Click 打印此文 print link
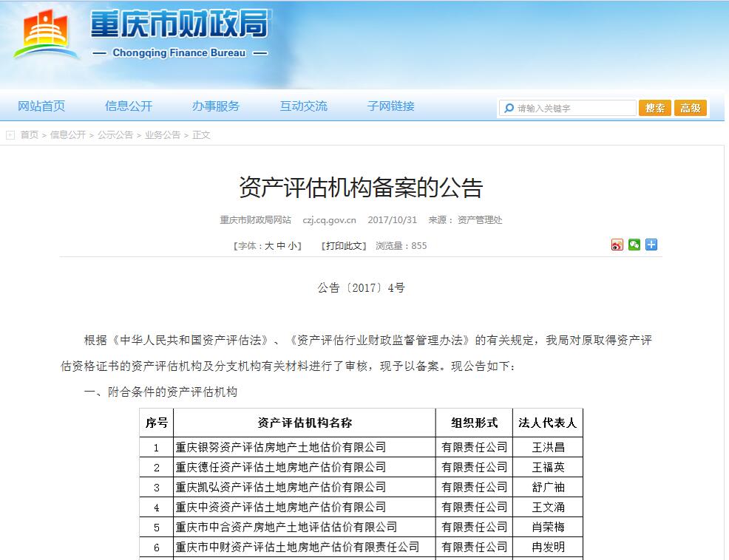 pyautogui.click(x=344, y=246)
